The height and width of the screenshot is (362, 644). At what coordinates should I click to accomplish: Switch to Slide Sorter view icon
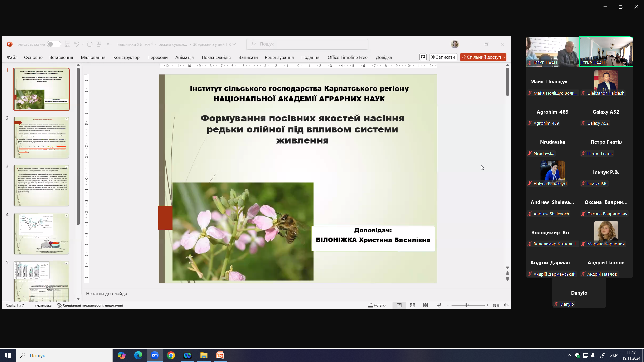click(x=413, y=305)
